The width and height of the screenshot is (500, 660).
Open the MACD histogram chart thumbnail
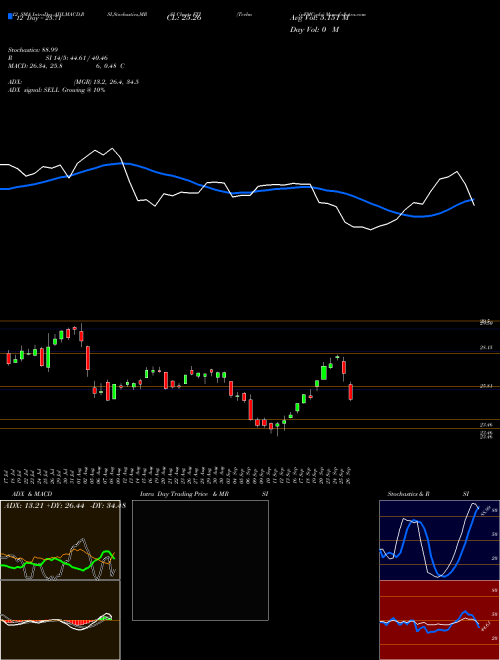(x=60, y=620)
